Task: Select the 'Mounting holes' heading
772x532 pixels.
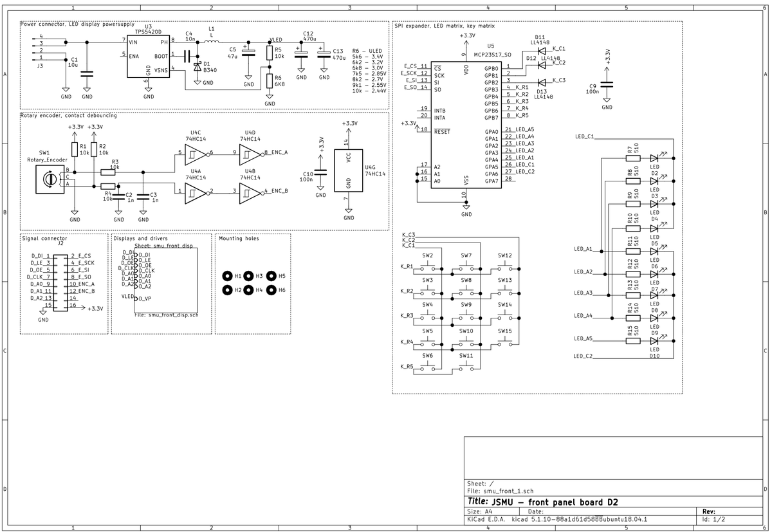Action: coord(239,238)
